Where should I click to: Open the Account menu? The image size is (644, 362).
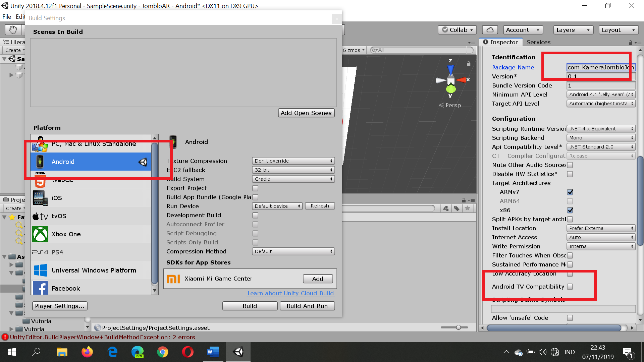point(523,30)
